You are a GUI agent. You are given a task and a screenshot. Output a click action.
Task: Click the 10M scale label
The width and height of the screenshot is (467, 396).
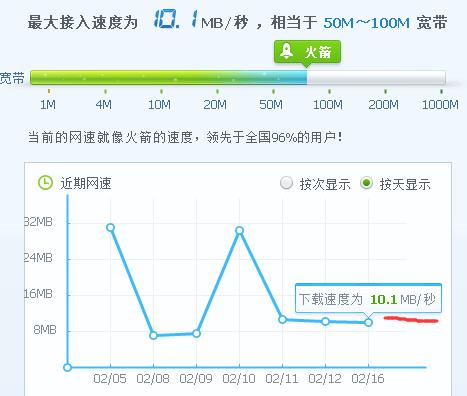click(x=159, y=105)
